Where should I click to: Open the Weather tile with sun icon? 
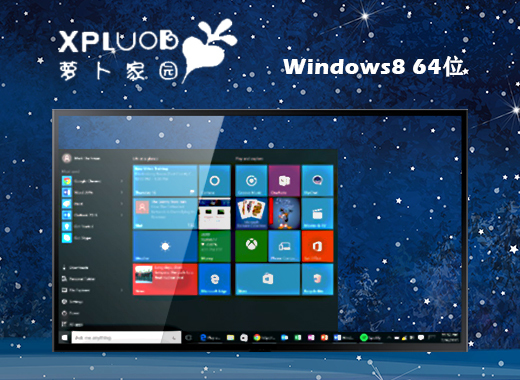[165, 246]
